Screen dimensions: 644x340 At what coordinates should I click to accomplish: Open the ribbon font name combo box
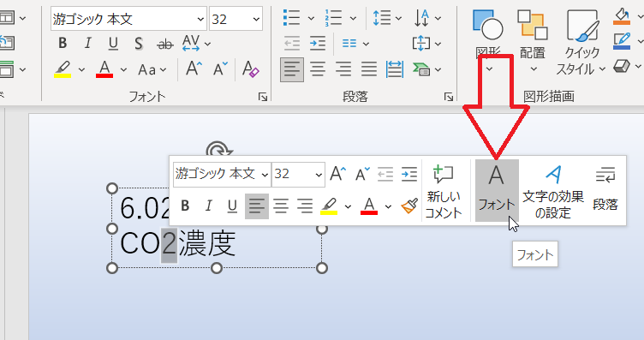click(x=128, y=19)
